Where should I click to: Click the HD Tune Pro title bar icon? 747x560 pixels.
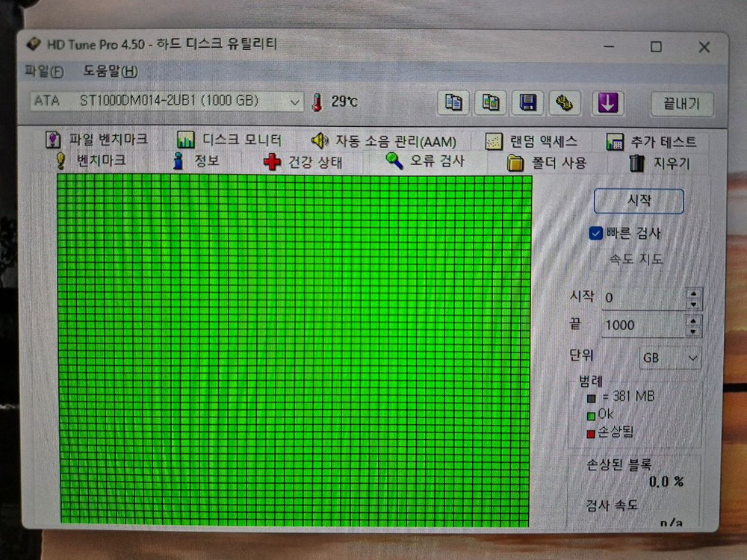pos(34,44)
